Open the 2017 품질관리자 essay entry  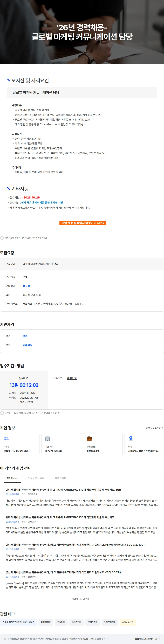coord(63,572)
